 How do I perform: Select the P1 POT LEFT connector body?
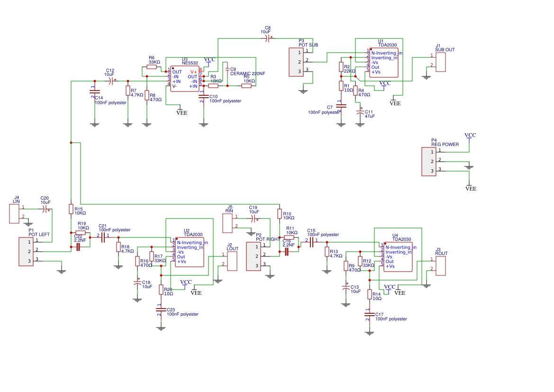[x=26, y=252]
